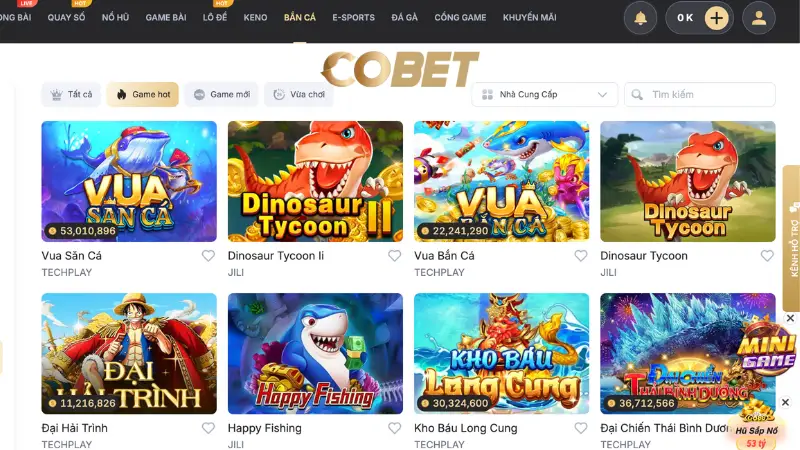The width and height of the screenshot is (800, 450).
Task: Close the Hũ Sắp Nổ jackpot widget
Action: point(785,402)
